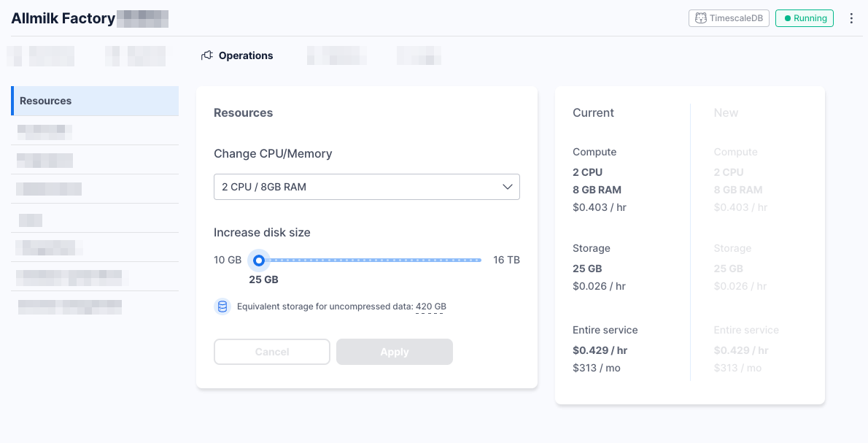Click the TimescaleDB badge

[x=729, y=18]
